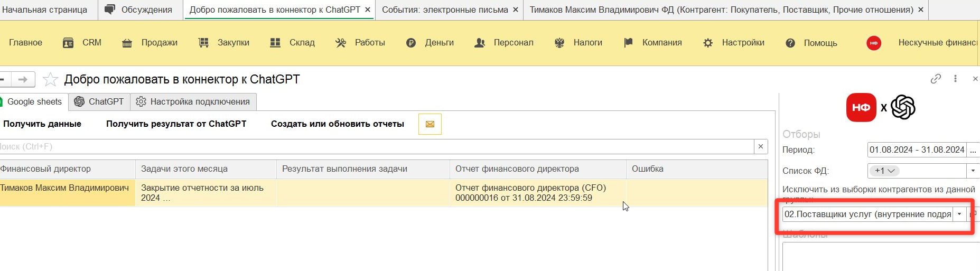Click Создать или обновить отчеты button
Image resolution: width=980 pixels, height=271 pixels.
(x=337, y=124)
